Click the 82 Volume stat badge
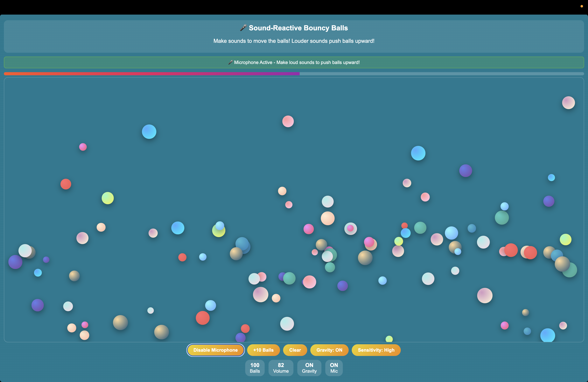Image resolution: width=588 pixels, height=382 pixels. pyautogui.click(x=281, y=368)
